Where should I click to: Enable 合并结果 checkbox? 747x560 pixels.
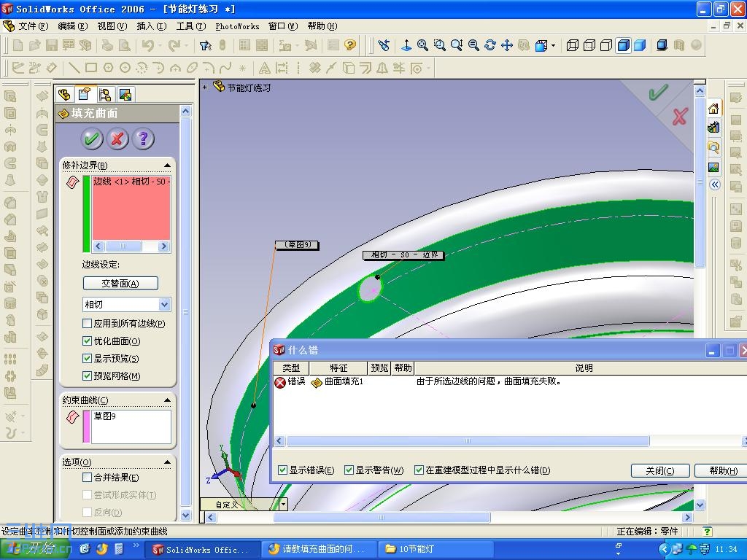[87, 477]
